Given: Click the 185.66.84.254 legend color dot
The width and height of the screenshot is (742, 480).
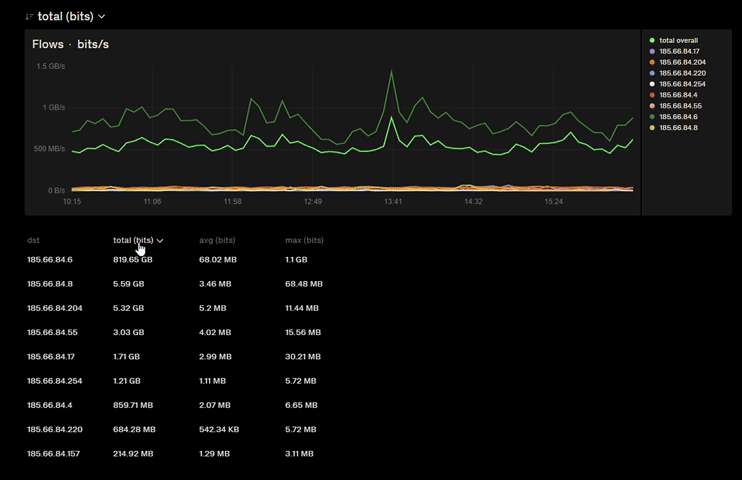Looking at the screenshot, I should click(653, 85).
